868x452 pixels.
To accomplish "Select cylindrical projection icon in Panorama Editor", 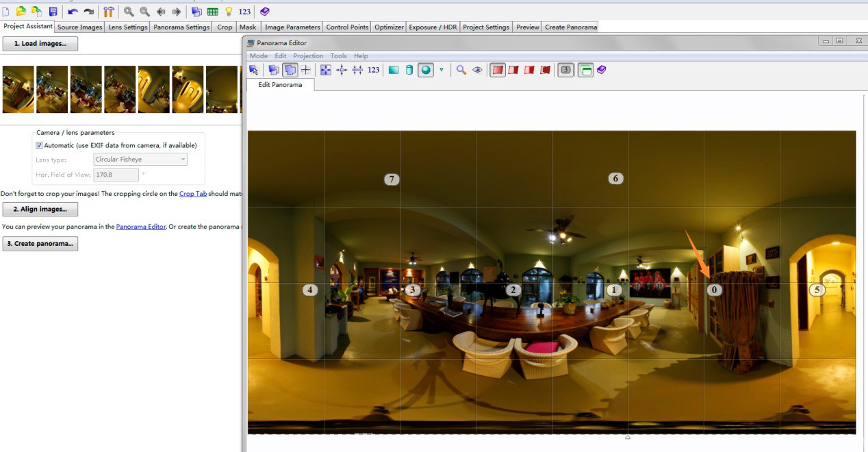I will tap(409, 70).
